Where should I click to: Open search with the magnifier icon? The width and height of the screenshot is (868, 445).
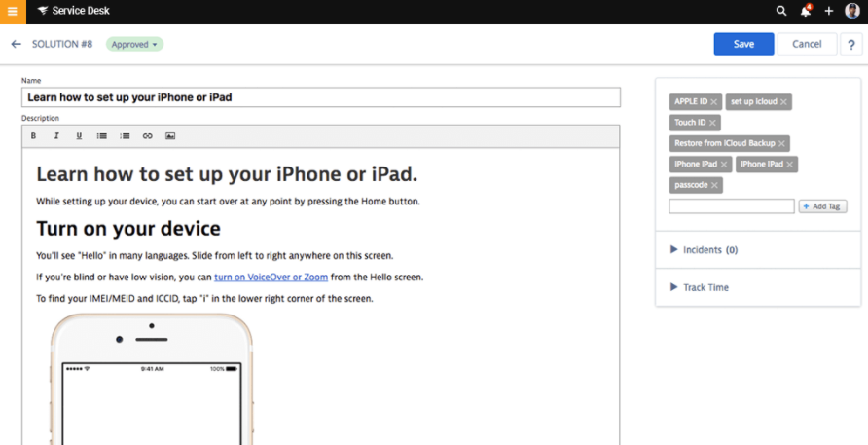point(781,11)
